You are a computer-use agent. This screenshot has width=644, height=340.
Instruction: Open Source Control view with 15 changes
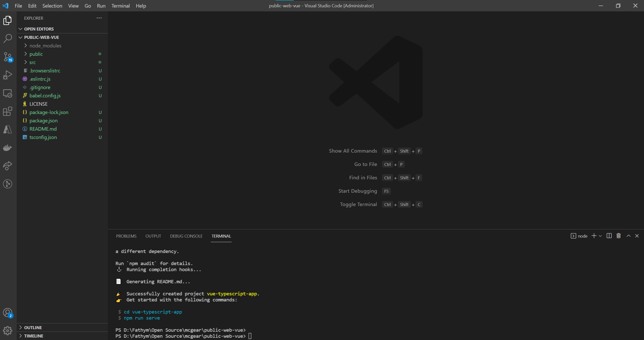[x=8, y=57]
